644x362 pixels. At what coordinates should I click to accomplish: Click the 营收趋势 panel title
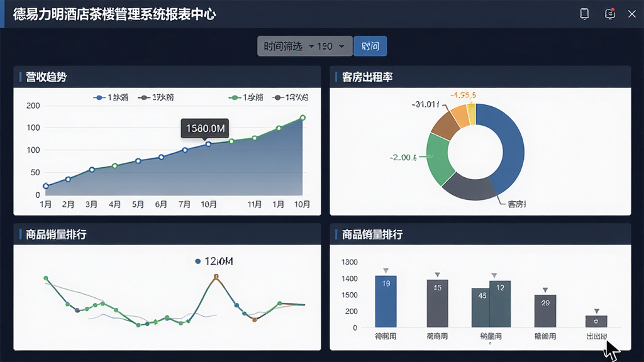point(46,77)
